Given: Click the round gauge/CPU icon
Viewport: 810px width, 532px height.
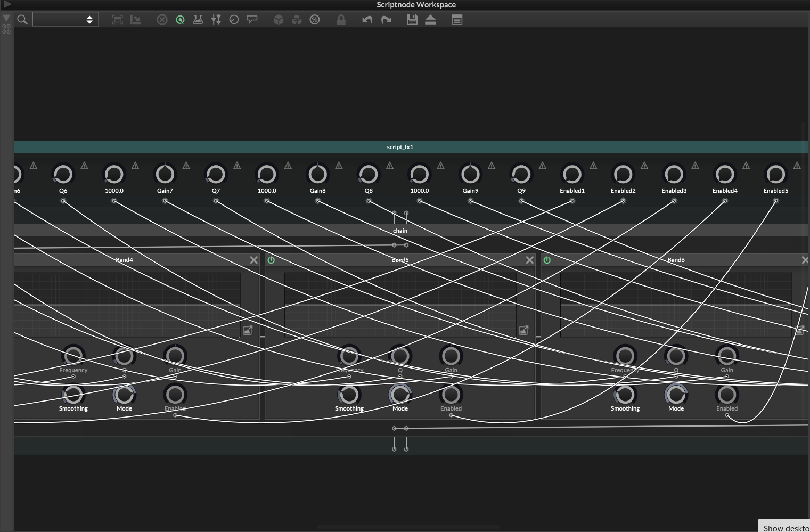Looking at the screenshot, I should (x=234, y=20).
